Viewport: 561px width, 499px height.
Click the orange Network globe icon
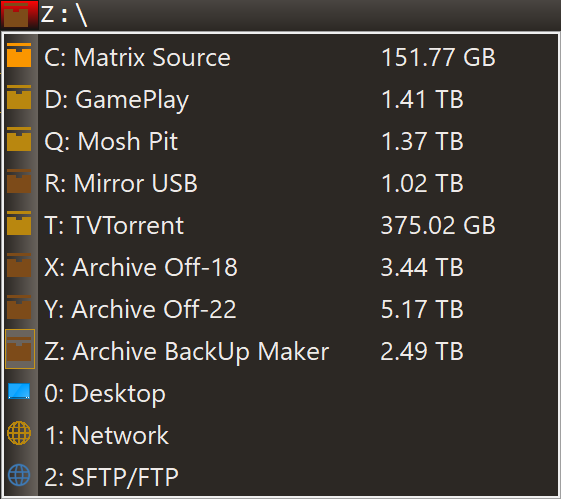[19, 433]
